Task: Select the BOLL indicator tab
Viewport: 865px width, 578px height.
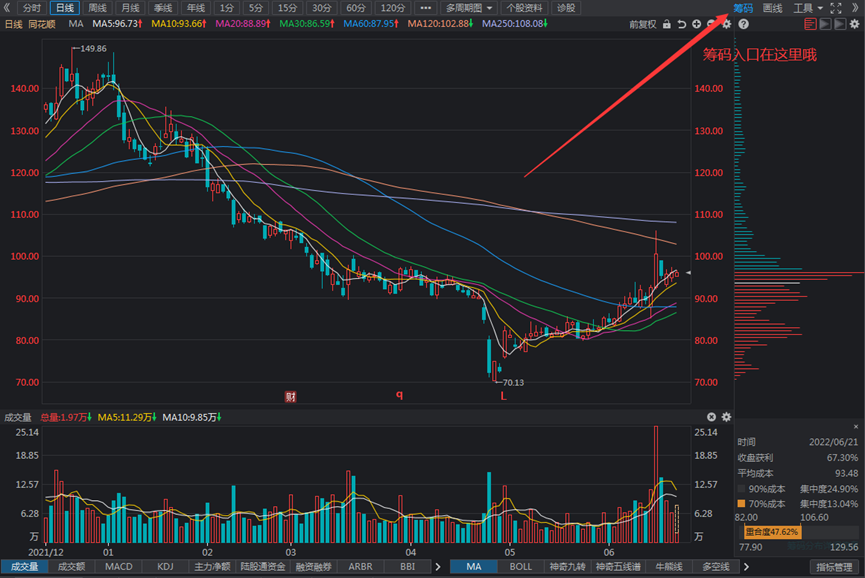Action: [x=521, y=567]
